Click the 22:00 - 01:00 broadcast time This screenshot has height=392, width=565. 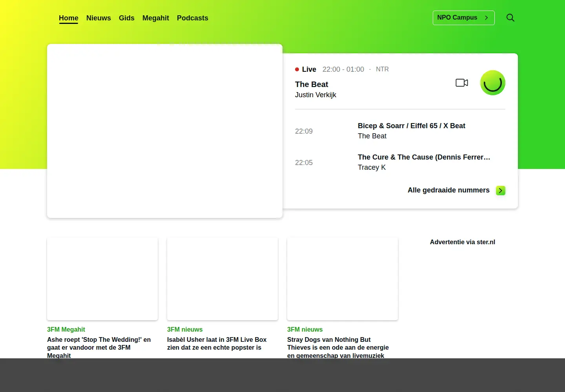point(343,69)
